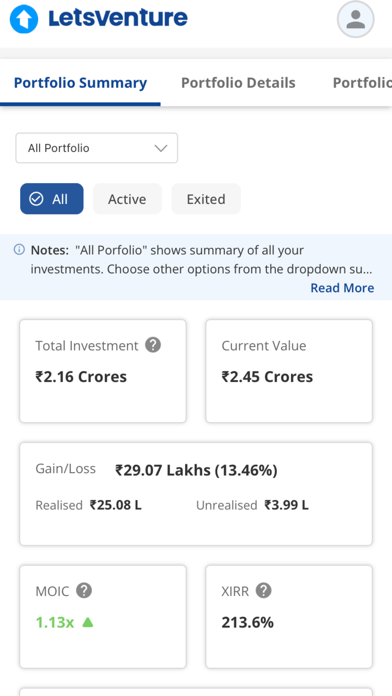Viewport: 392px width, 696px height.
Task: Select the Active filter chip
Action: 127,199
